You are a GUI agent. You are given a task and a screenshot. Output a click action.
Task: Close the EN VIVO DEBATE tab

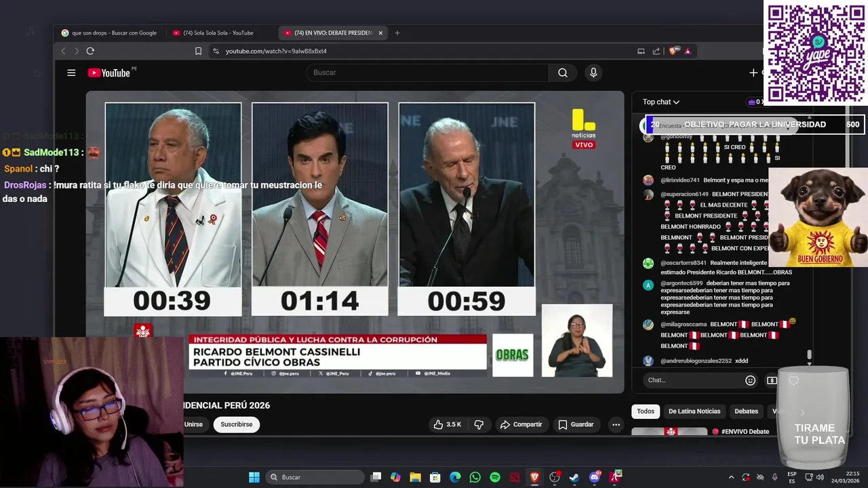coord(380,33)
